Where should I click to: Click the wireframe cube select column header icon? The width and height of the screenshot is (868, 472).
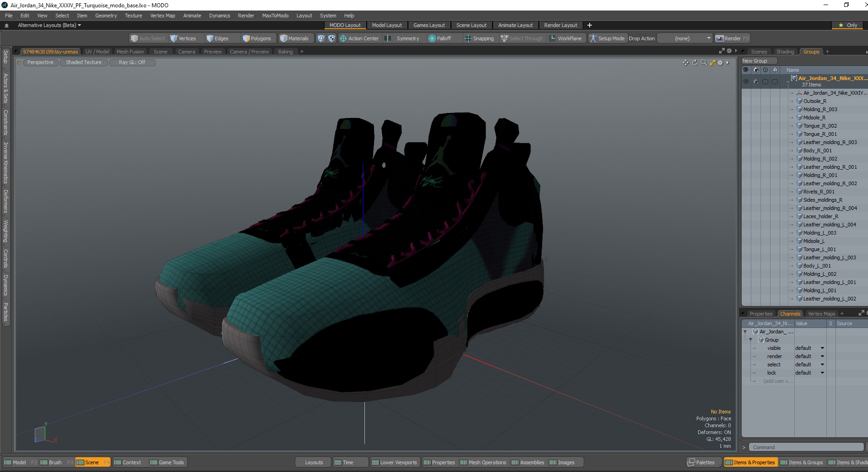pyautogui.click(x=765, y=70)
